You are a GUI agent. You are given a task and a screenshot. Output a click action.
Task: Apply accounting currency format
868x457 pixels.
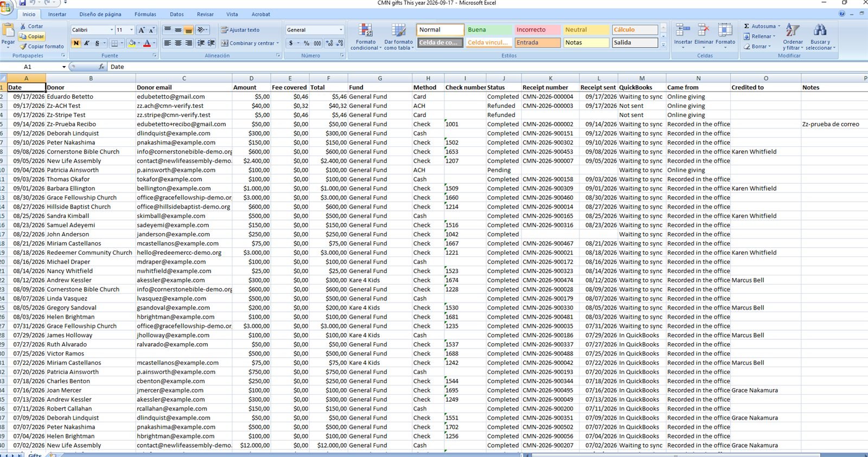click(291, 43)
